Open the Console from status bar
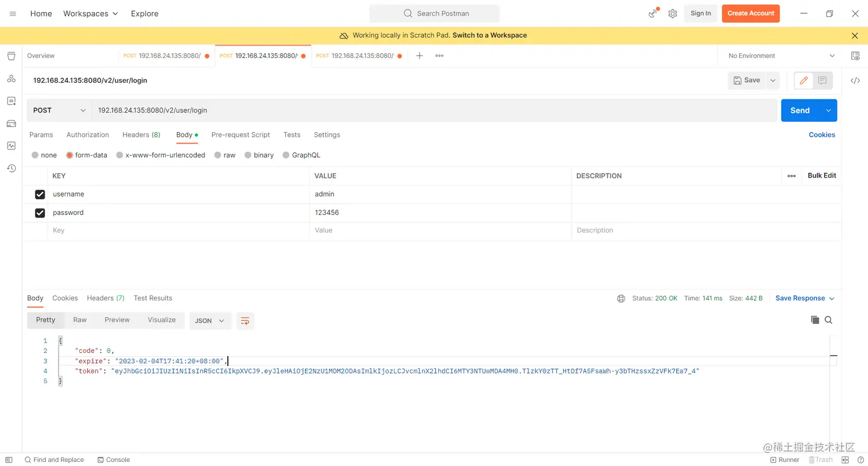Screen dimensions: 868x466 (113, 460)
